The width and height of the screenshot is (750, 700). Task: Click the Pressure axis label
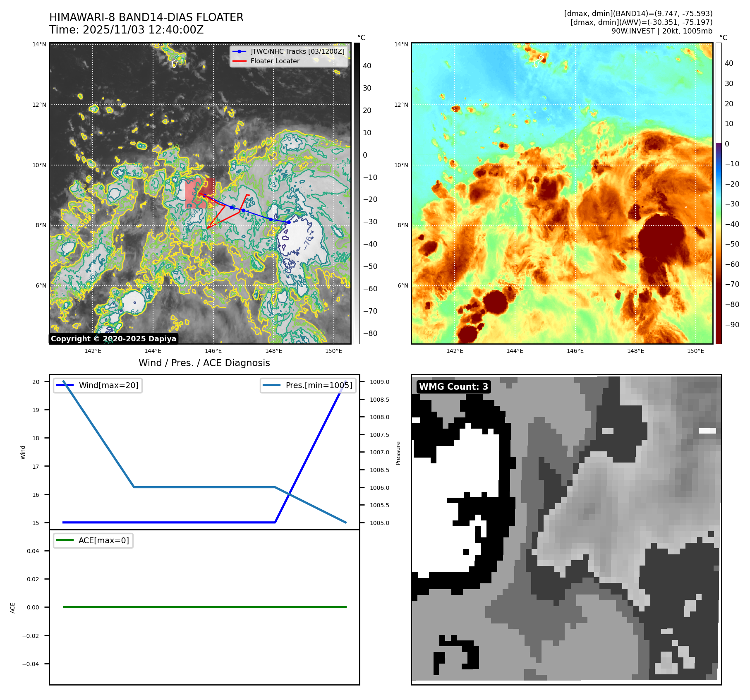coord(398,453)
